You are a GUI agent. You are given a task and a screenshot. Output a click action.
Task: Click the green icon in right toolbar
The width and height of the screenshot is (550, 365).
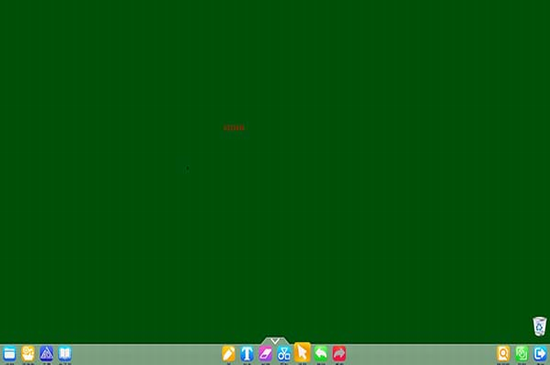pos(522,353)
